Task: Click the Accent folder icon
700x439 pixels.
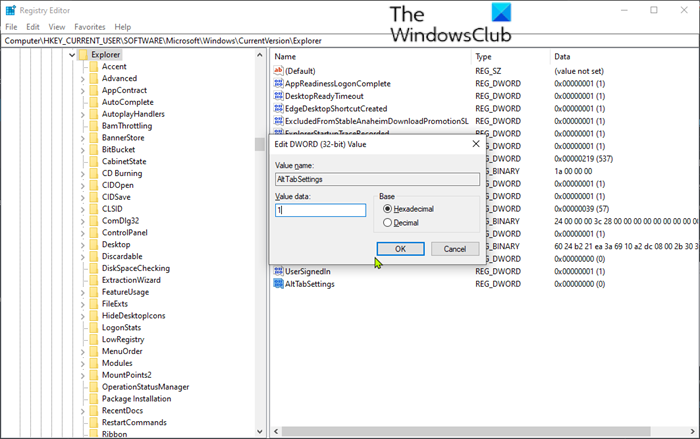Action: point(93,67)
